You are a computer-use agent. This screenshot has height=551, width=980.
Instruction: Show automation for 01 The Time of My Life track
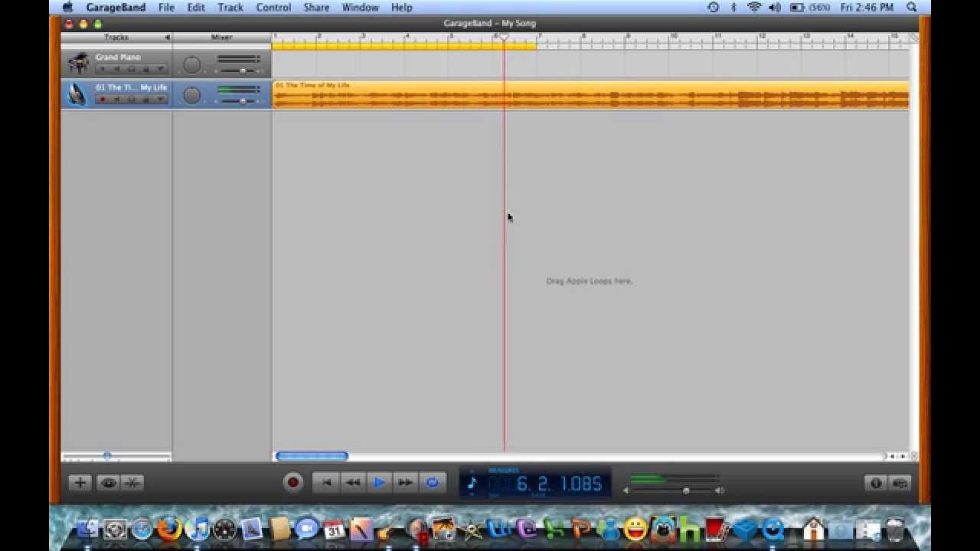159,99
